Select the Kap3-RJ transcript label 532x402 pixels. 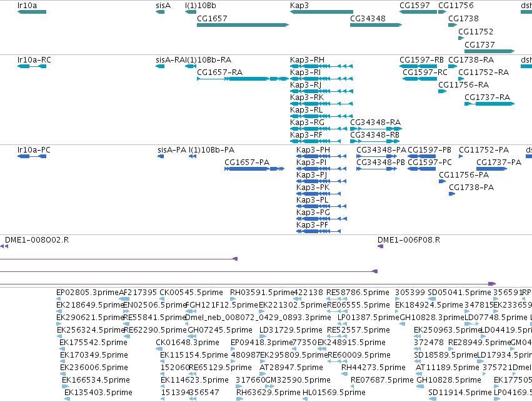coord(306,85)
